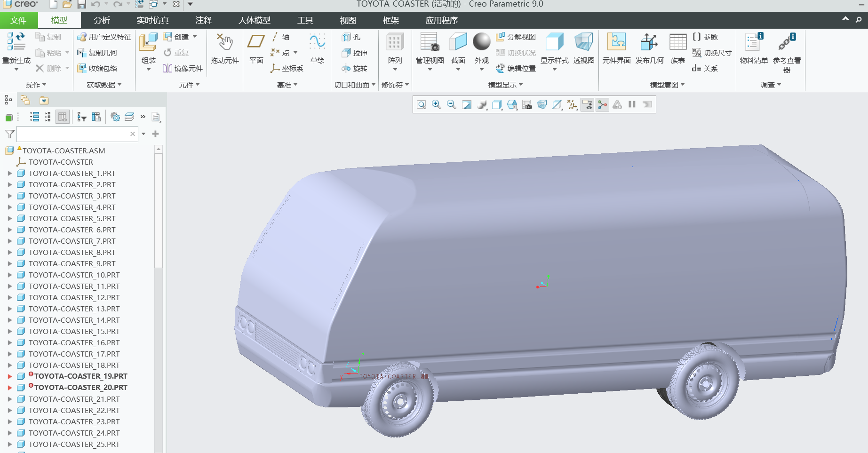Toggle perspective view in graphics toolbar

coord(542,104)
